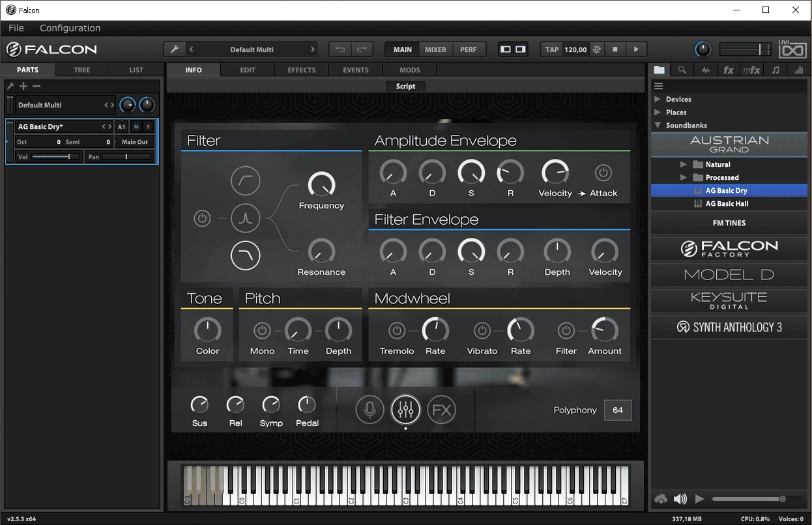Play the browser preview

[700, 499]
